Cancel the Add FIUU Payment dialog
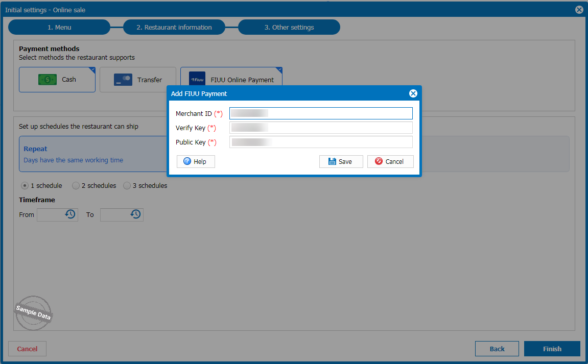 [390, 161]
